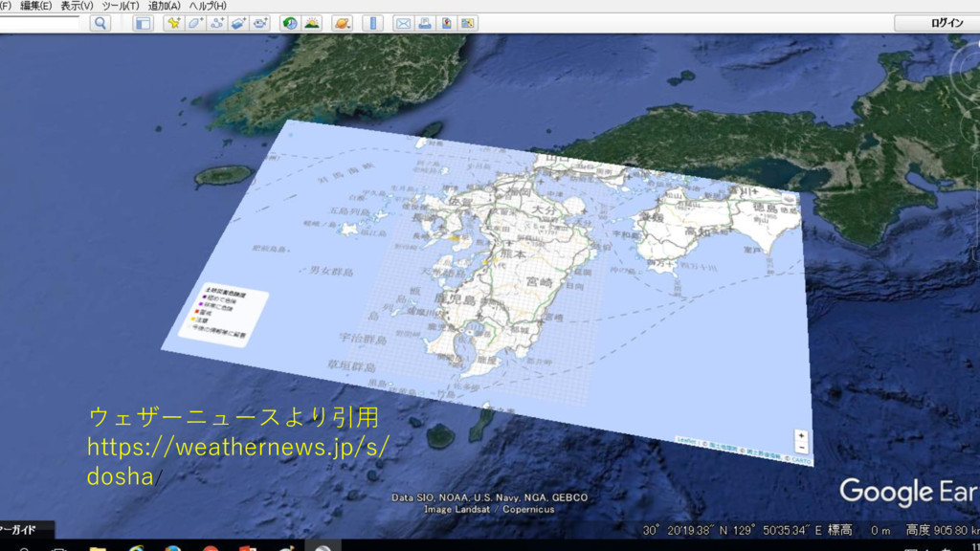
Task: Add an image overlay from the toolbar
Action: click(238, 24)
